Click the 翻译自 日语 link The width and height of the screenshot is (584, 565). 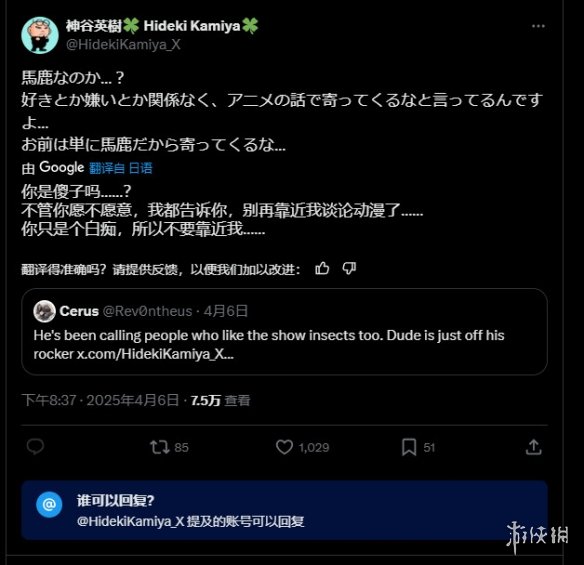pos(121,168)
